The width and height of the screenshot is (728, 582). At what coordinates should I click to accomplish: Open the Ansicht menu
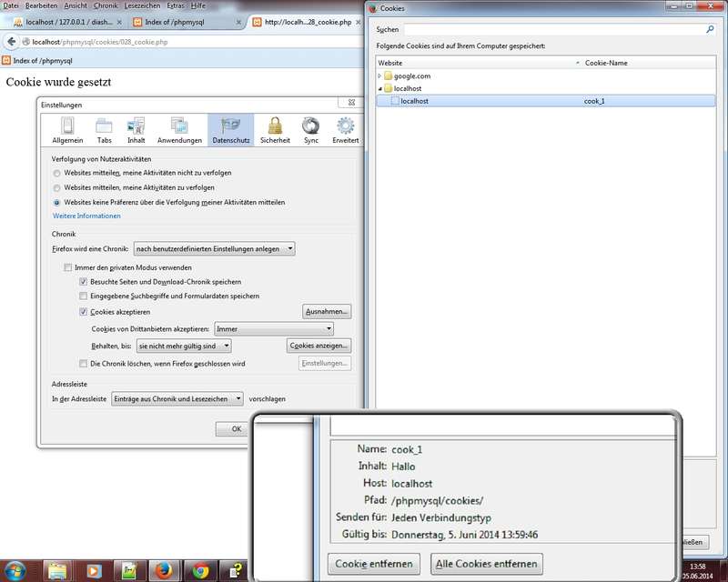[76, 5]
